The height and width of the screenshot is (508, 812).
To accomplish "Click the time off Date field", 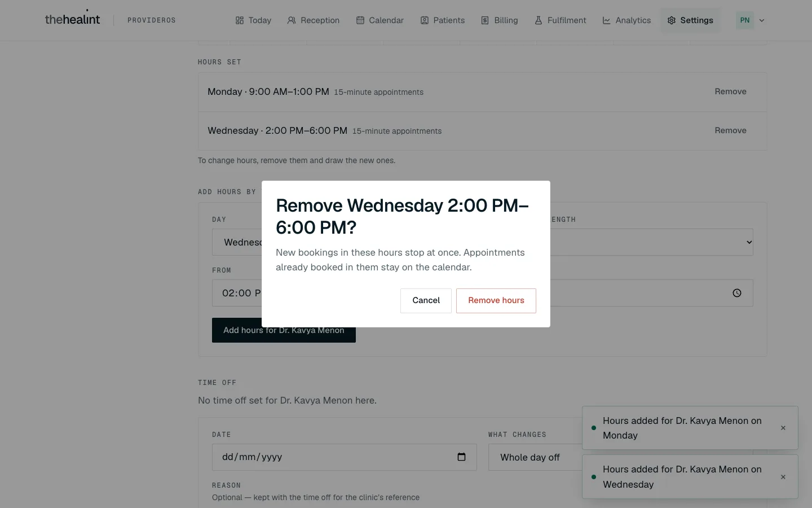I will (x=344, y=457).
